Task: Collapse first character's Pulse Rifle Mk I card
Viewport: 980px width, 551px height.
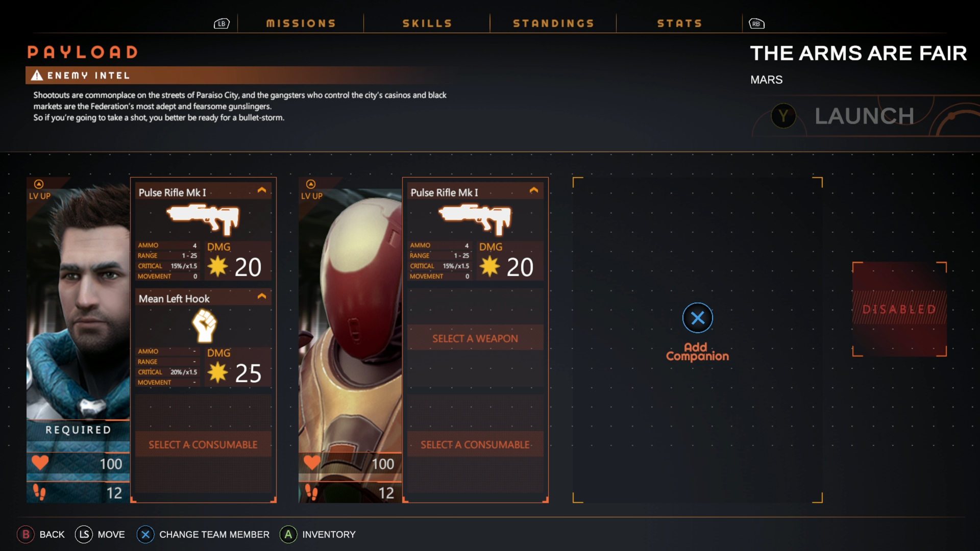Action: [x=262, y=190]
